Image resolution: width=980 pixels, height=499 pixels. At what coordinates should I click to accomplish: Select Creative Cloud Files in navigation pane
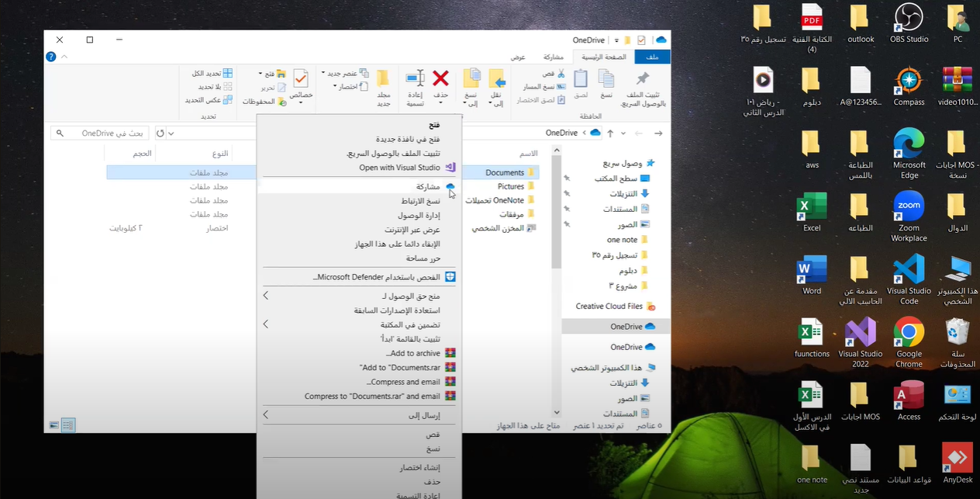(x=609, y=307)
